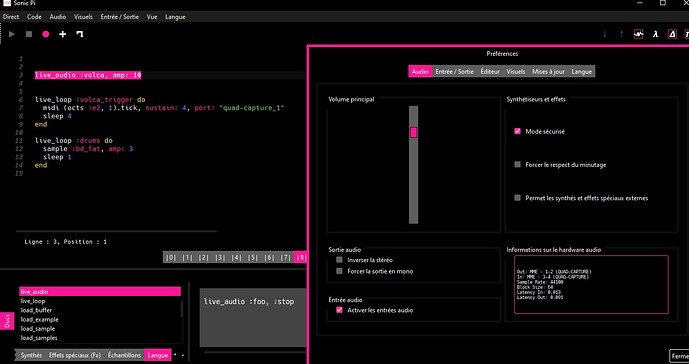Switch to buffer |3|
The image size is (689, 364).
220,257
